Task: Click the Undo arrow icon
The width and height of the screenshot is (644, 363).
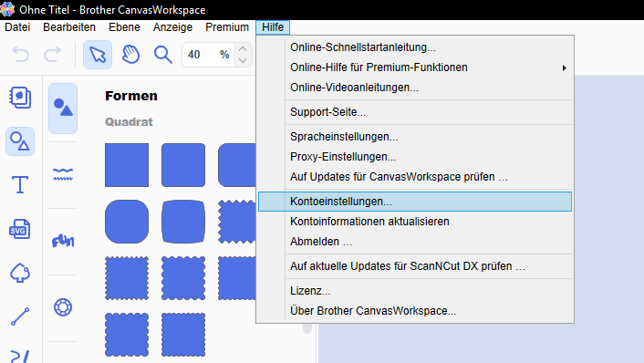Action: [x=20, y=55]
